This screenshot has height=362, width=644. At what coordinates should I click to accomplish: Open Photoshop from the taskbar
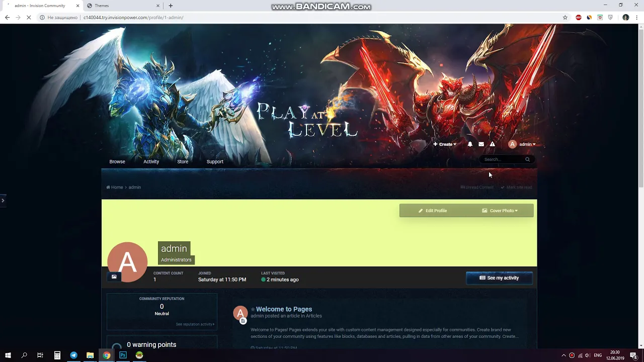click(123, 355)
